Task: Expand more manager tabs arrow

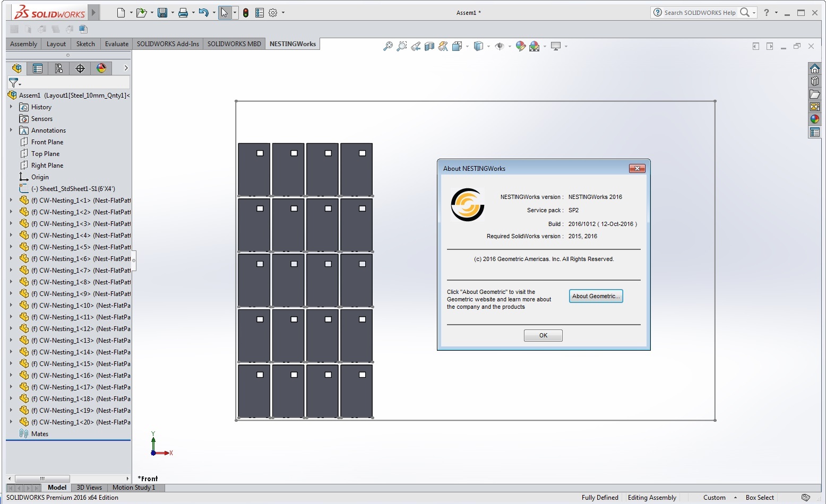Action: [x=126, y=68]
